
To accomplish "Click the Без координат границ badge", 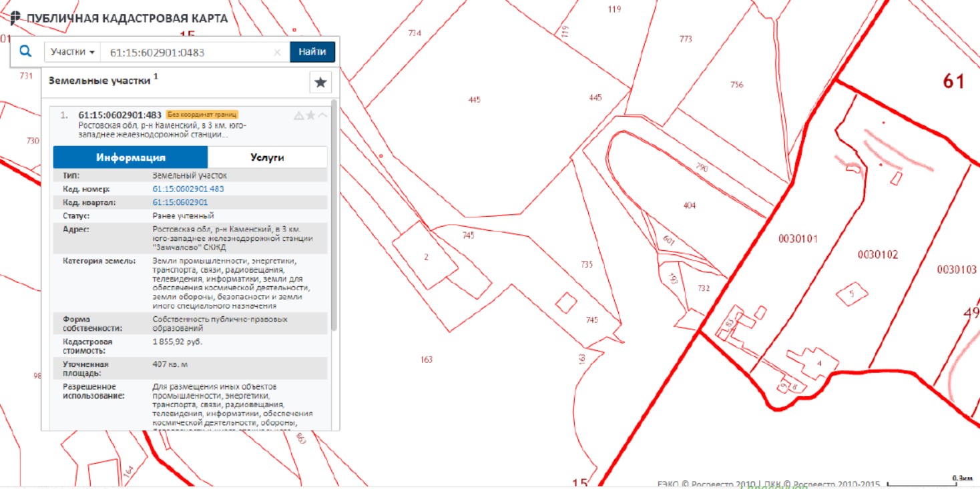I will click(202, 115).
